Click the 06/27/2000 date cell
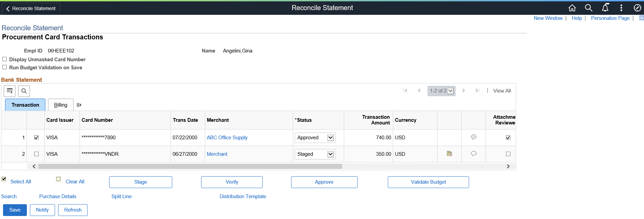 pos(185,154)
